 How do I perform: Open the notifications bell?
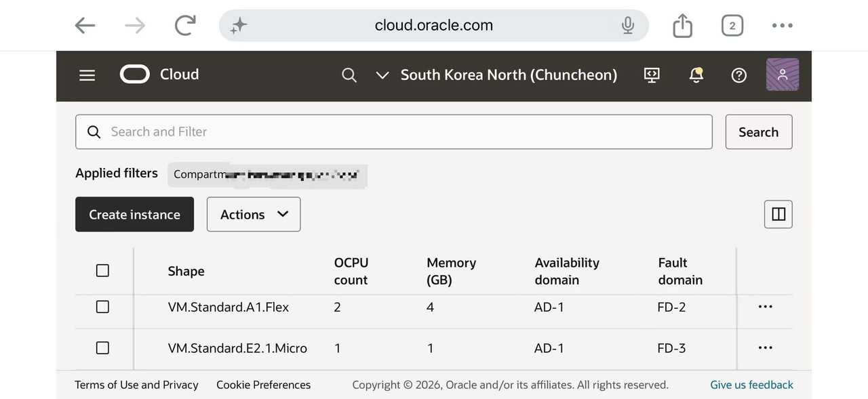[x=696, y=75]
